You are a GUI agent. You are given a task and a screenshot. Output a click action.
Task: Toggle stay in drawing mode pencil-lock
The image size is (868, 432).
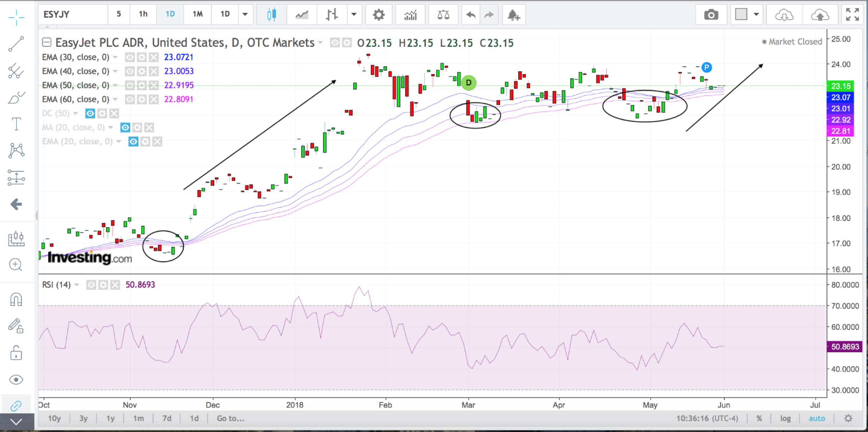coord(16,326)
